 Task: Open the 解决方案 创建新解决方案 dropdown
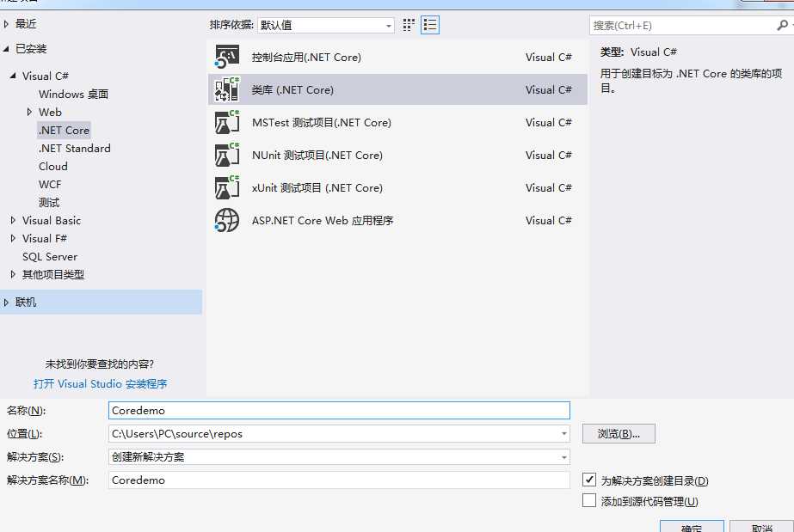339,457
